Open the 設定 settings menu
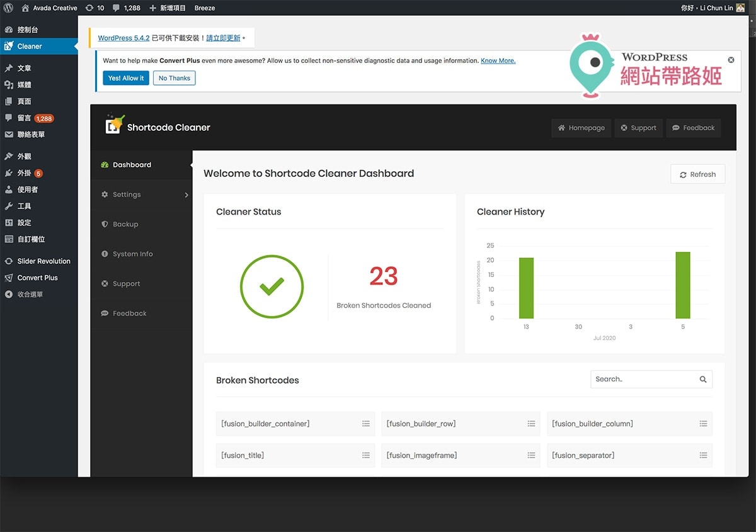The image size is (756, 532). [39, 223]
